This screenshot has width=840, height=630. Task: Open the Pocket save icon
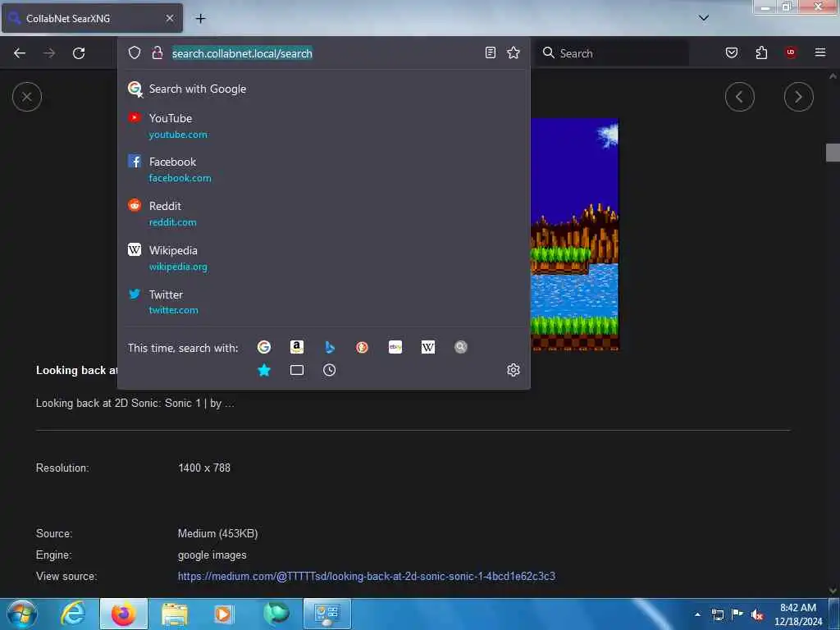pyautogui.click(x=732, y=52)
